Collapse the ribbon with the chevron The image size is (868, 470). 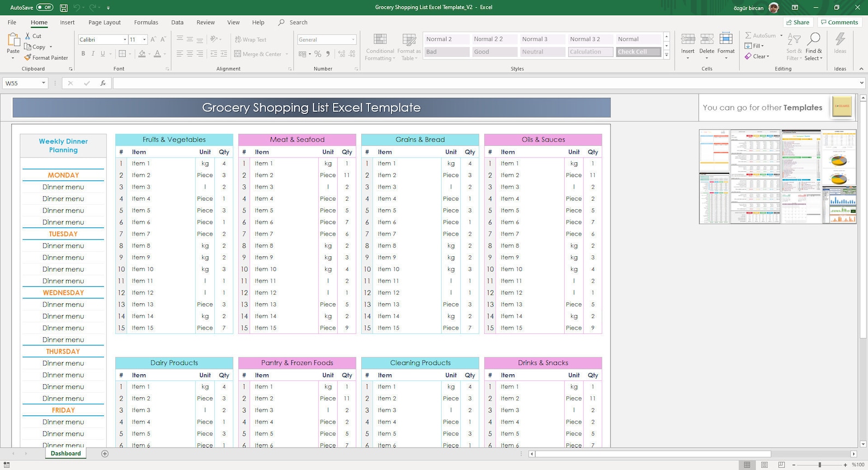tap(861, 69)
